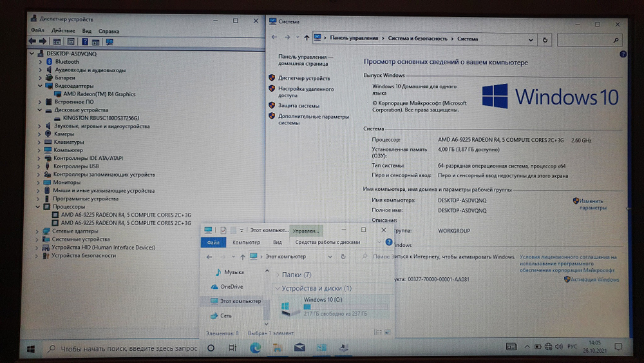
Task: Expand the Контроллеры USB node
Action: pyautogui.click(x=39, y=166)
